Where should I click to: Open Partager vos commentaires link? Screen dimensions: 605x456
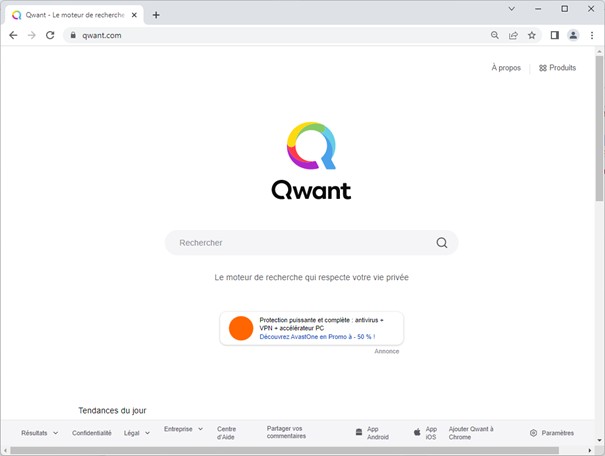point(286,432)
